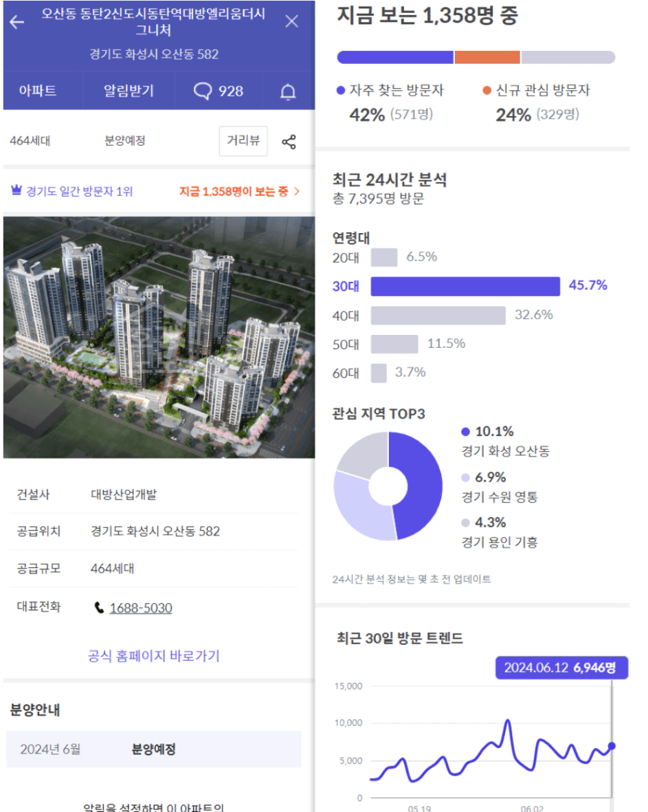
Task: Click the end data point on trend line
Action: (612, 745)
